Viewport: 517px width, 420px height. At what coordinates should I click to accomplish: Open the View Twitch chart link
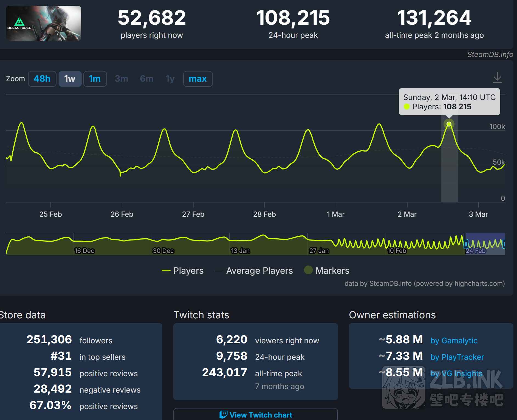pos(256,415)
